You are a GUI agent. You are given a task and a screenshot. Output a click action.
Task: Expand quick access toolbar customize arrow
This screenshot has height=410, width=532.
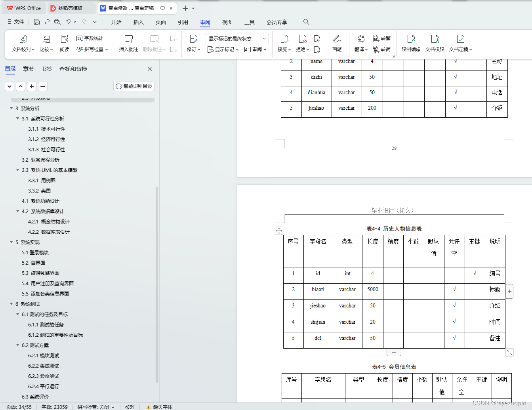pyautogui.click(x=95, y=22)
